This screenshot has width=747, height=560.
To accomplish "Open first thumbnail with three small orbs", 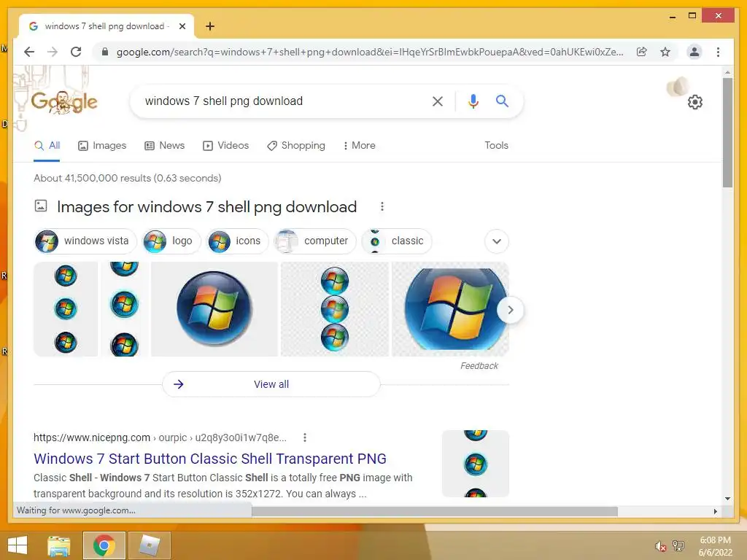I will click(x=66, y=309).
